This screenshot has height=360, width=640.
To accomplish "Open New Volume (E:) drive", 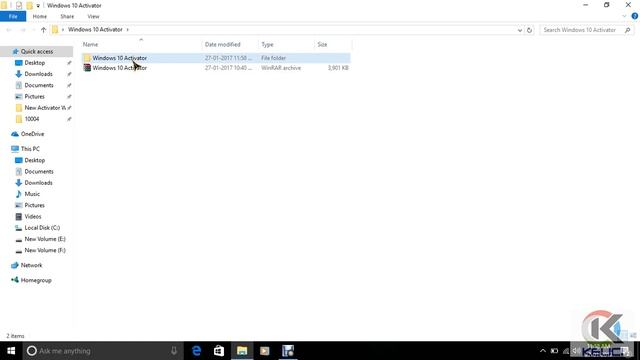I will tap(45, 239).
